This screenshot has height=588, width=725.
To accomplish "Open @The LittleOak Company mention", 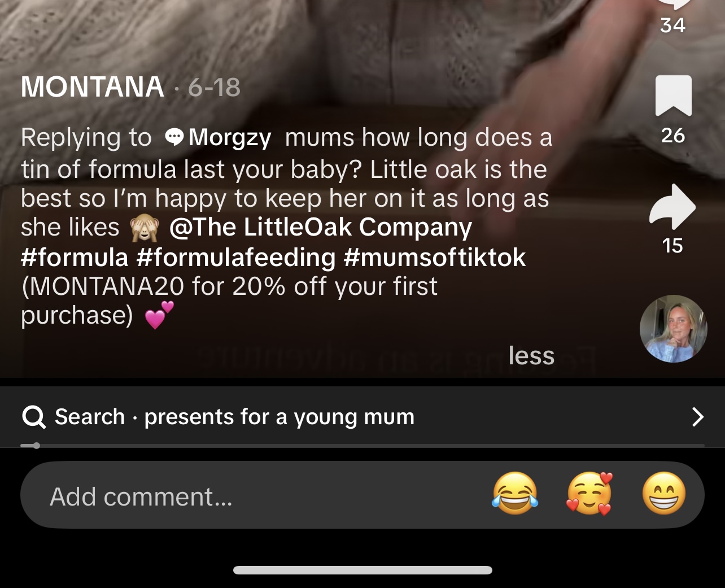I will [320, 227].
